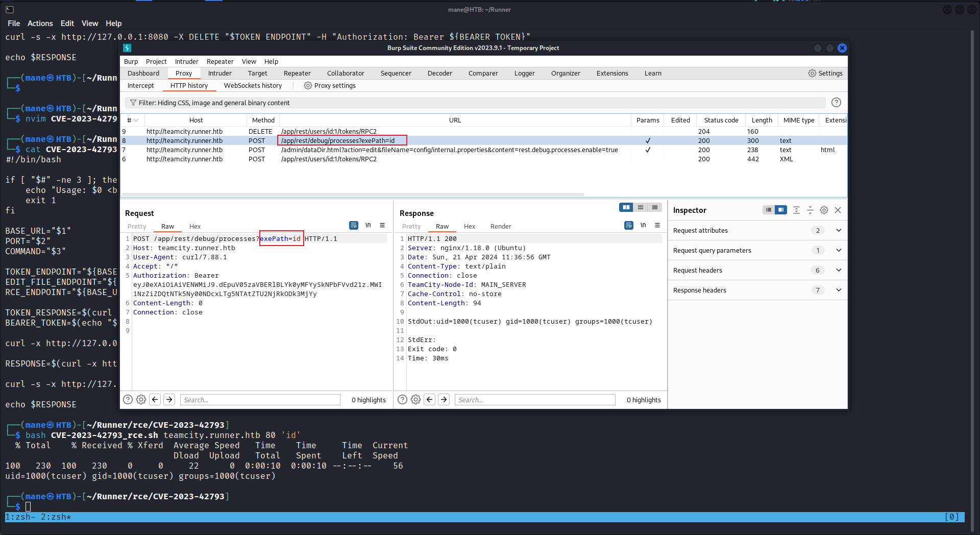Select top-bottom request/response layout
The width and height of the screenshot is (980, 535).
(x=640, y=207)
